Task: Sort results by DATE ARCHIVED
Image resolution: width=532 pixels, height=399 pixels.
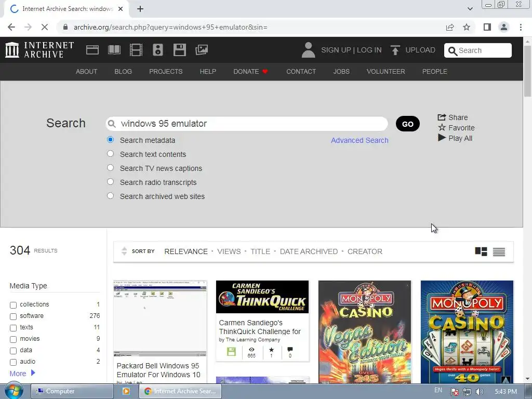Action: (x=309, y=251)
